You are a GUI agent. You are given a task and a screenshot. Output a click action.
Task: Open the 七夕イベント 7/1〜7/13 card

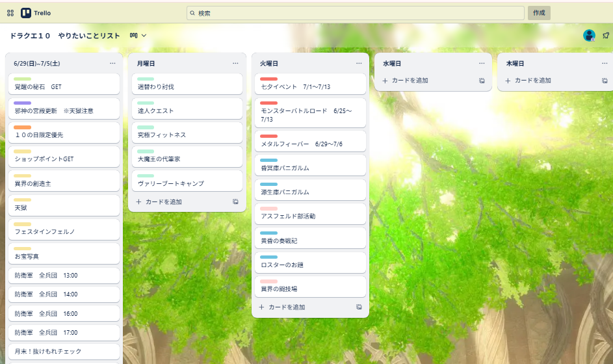[x=311, y=84]
